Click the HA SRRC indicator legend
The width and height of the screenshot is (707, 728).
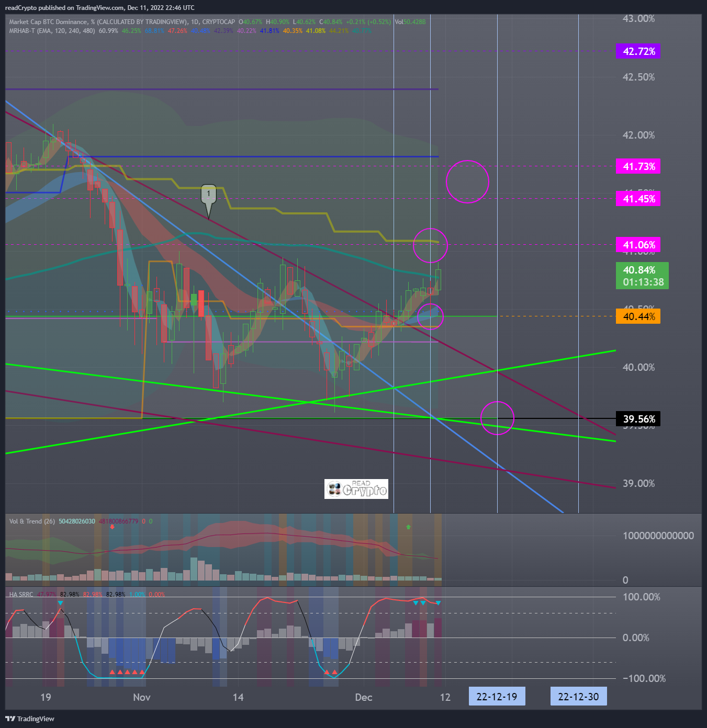tap(21, 595)
